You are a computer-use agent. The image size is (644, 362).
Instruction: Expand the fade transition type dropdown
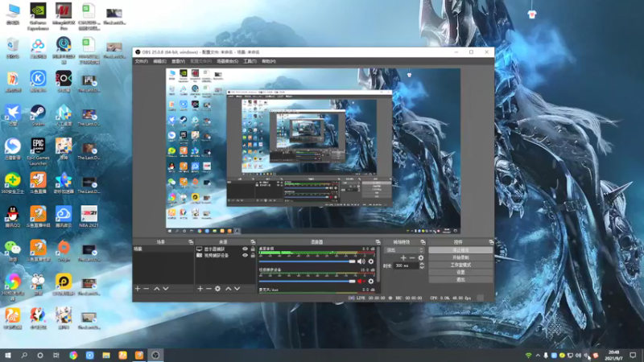pyautogui.click(x=404, y=250)
